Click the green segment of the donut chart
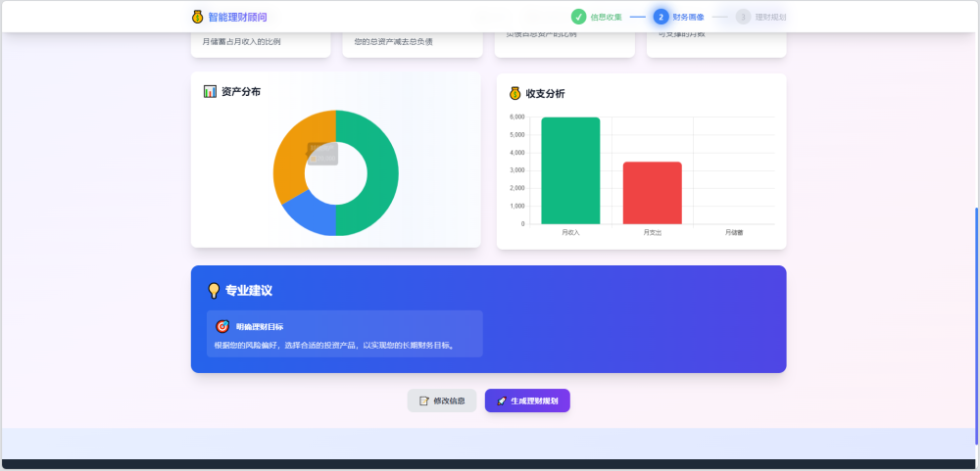Screen dimensions: 980x471 (381, 173)
